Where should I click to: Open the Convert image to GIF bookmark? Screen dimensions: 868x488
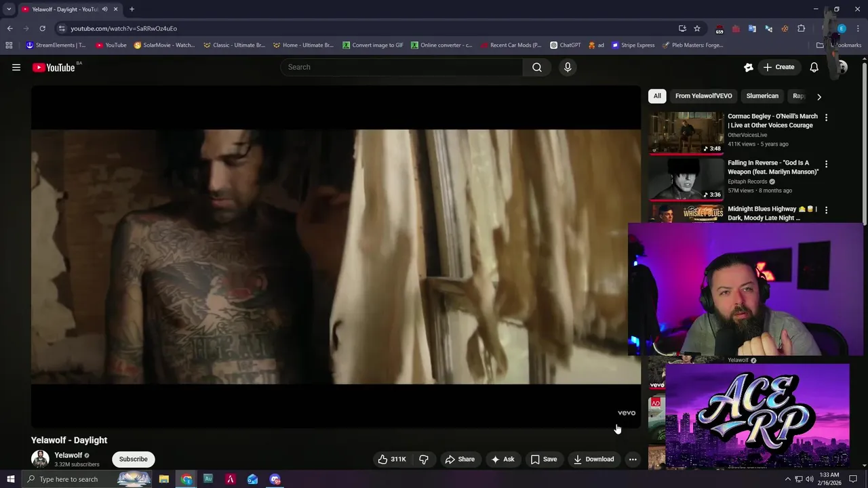tap(373, 45)
